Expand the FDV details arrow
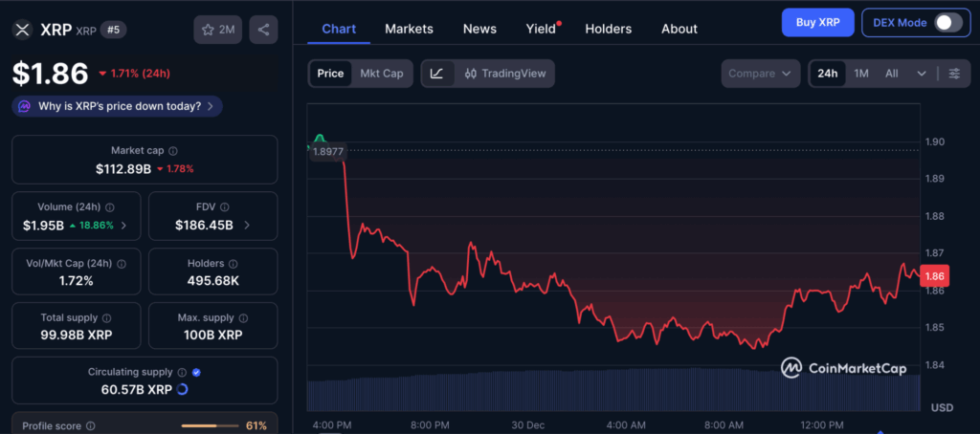 click(x=248, y=226)
